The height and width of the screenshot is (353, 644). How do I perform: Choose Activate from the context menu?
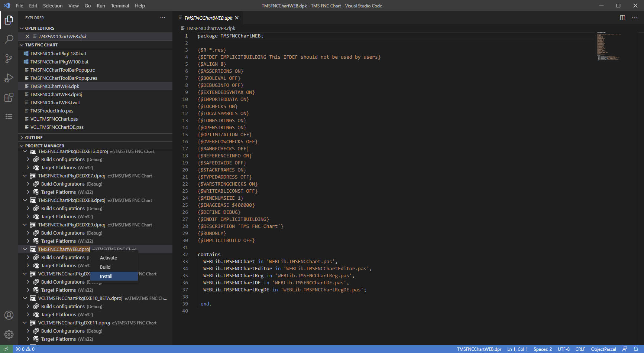click(114, 258)
